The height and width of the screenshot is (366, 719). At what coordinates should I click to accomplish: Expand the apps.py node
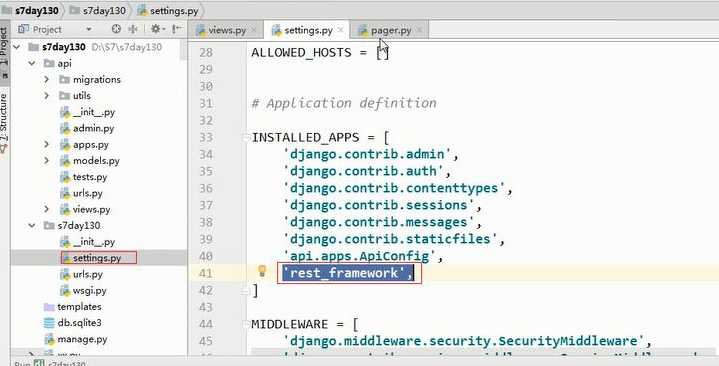pyautogui.click(x=47, y=144)
